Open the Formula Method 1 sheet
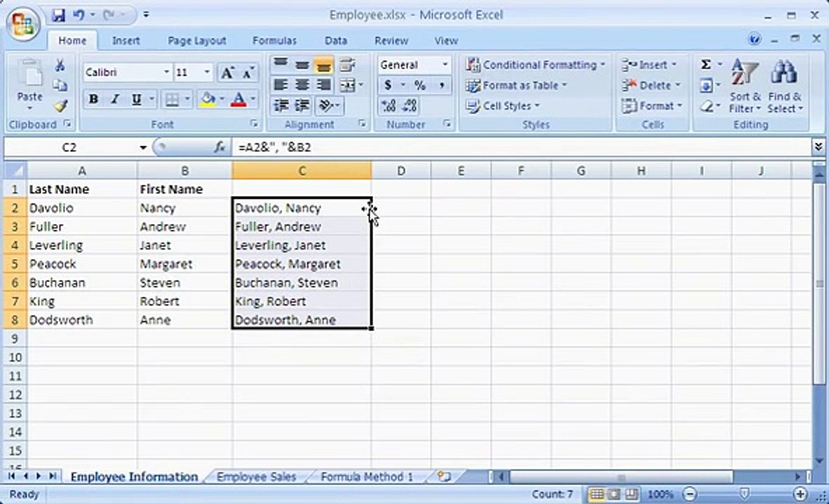The width and height of the screenshot is (829, 504). pos(366,477)
